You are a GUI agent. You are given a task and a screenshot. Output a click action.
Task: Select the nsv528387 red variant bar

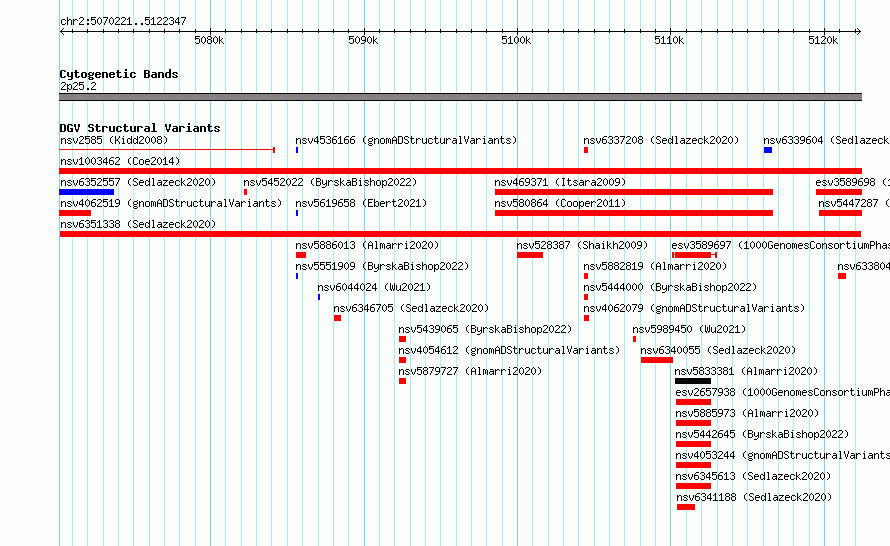tap(530, 255)
